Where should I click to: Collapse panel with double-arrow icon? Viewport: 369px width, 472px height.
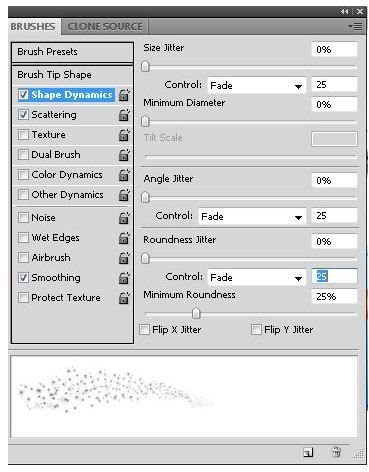pyautogui.click(x=344, y=12)
